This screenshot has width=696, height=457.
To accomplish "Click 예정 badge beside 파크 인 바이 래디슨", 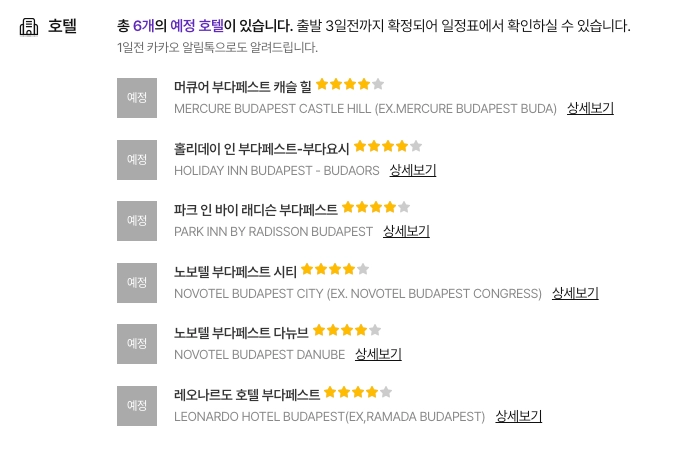I will click(x=137, y=221).
